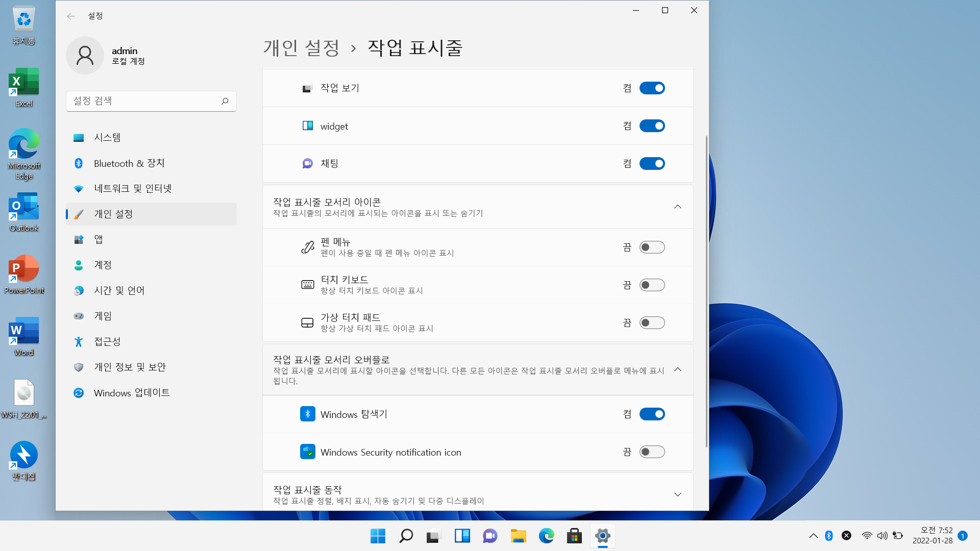Expand 작업 표시줄 동작 section
Screen dimensions: 980x551
(677, 494)
